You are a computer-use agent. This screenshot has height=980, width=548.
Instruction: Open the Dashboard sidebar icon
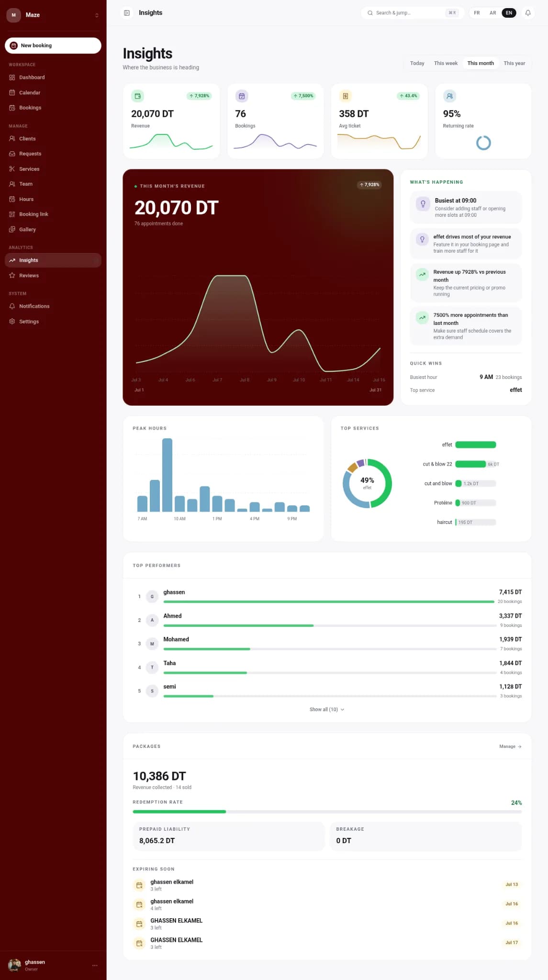pyautogui.click(x=12, y=78)
